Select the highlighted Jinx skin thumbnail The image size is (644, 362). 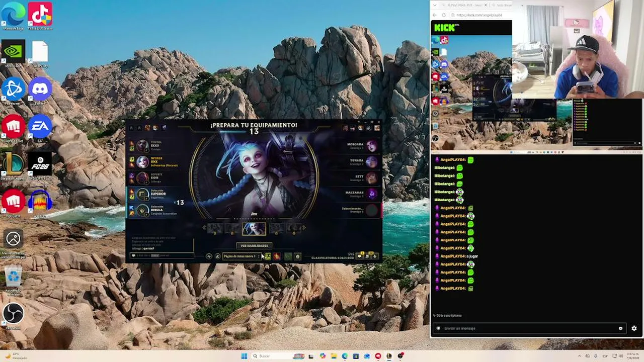(x=254, y=229)
